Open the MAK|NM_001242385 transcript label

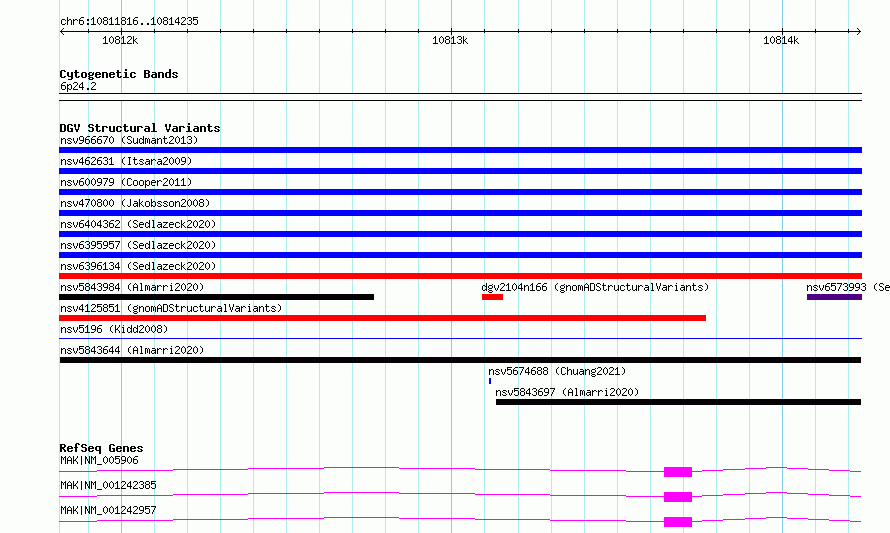(x=108, y=485)
